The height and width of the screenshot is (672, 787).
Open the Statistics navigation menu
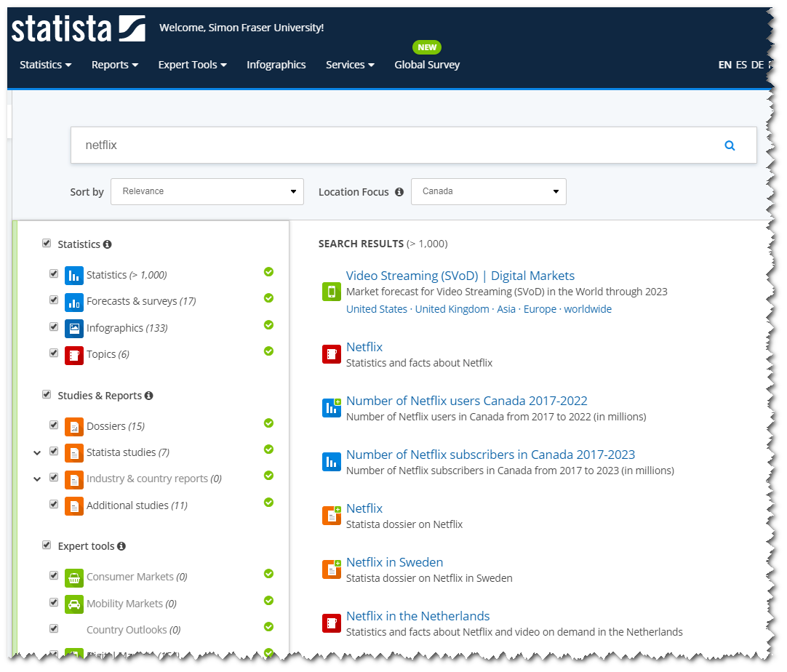[46, 65]
